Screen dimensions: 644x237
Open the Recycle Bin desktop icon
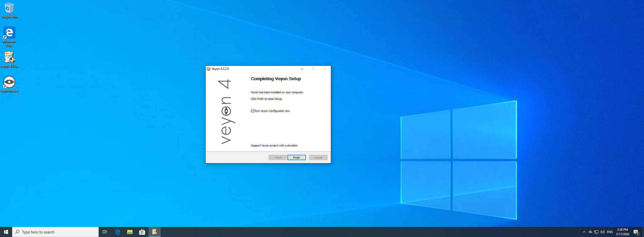pyautogui.click(x=9, y=10)
